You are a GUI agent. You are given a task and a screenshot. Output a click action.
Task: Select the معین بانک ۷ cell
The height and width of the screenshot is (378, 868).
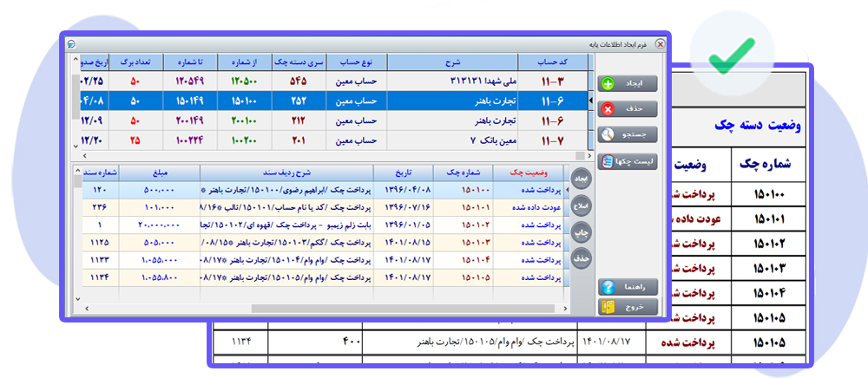(x=452, y=140)
